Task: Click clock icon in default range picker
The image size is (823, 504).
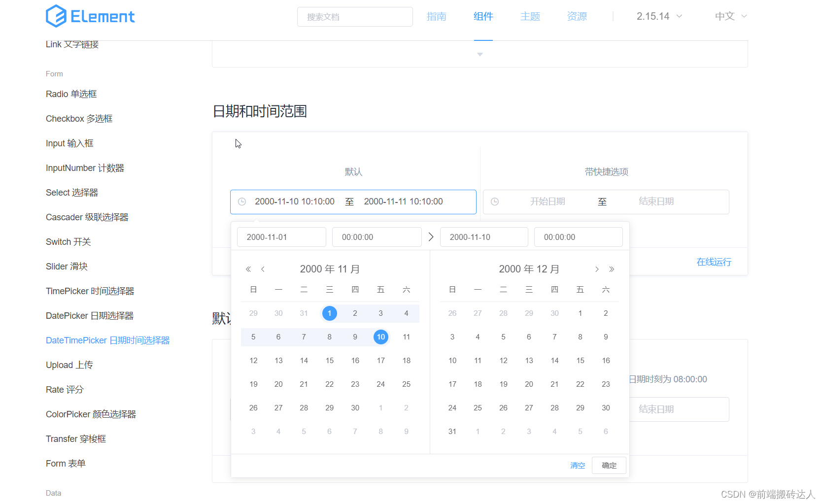Action: click(x=242, y=202)
